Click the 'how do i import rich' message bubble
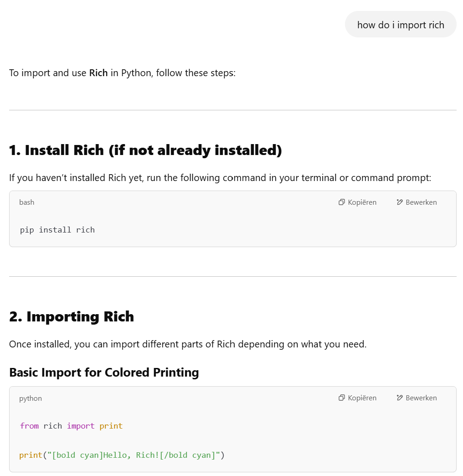This screenshot has height=476, width=463. [401, 25]
